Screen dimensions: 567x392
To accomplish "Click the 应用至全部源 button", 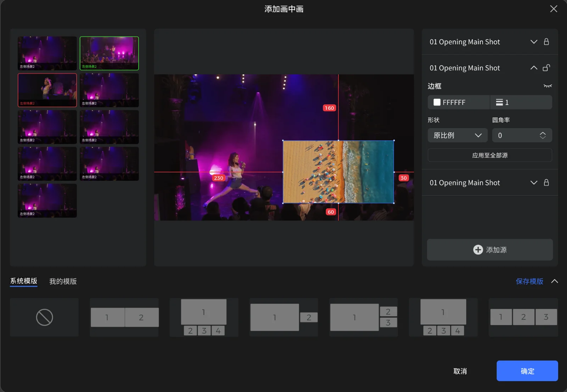I will (x=490, y=155).
